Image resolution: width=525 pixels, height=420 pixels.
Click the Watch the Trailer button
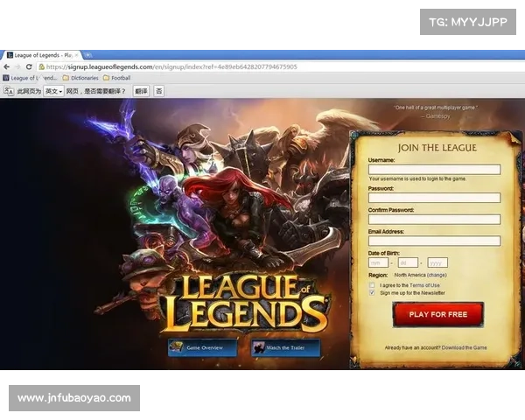pyautogui.click(x=285, y=347)
